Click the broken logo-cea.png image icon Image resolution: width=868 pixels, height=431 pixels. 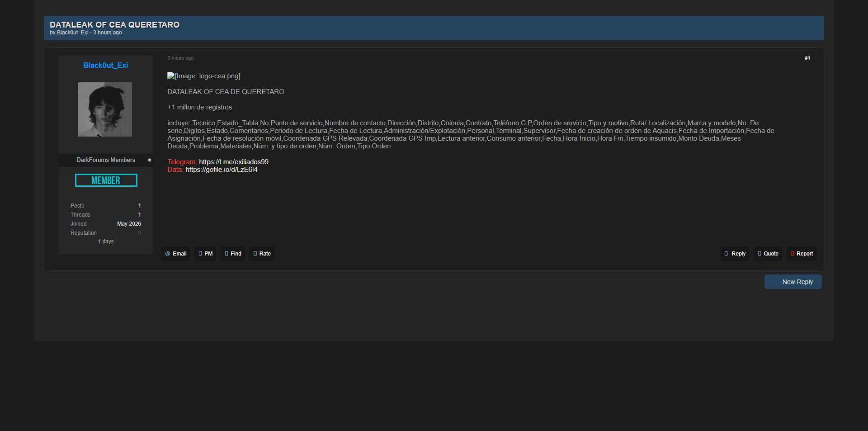click(x=171, y=76)
